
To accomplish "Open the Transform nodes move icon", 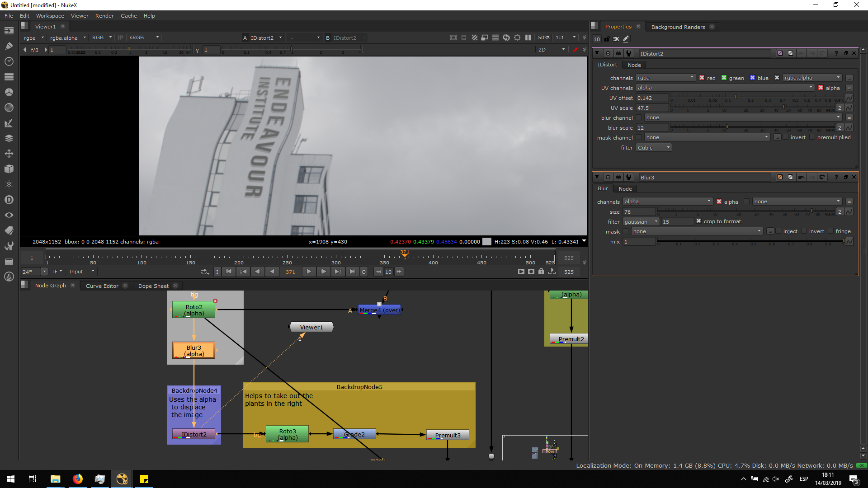I will (x=9, y=154).
